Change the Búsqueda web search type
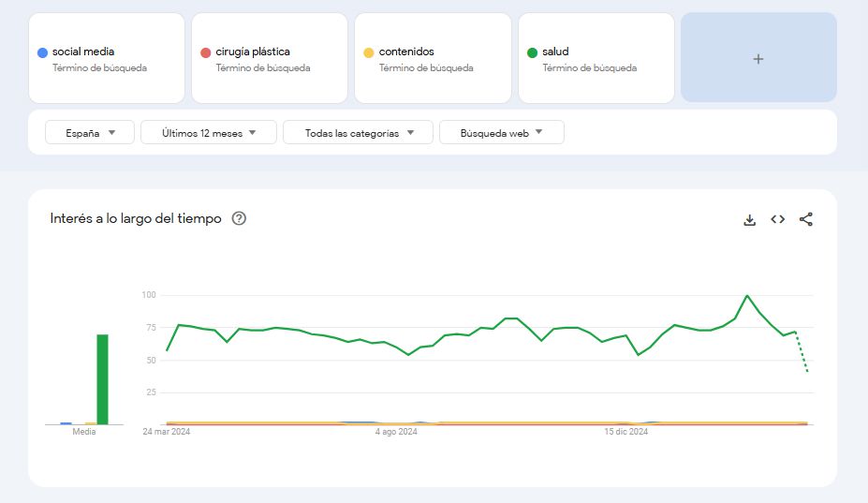This screenshot has height=503, width=868. point(501,133)
